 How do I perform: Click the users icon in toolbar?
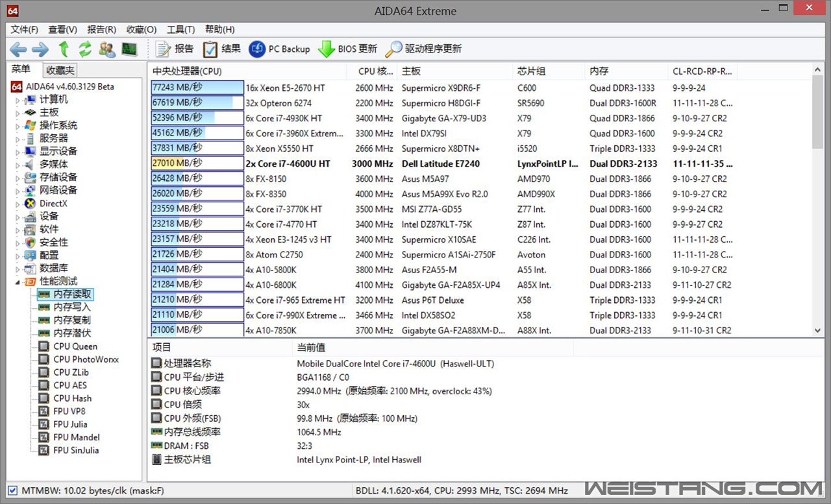point(107,49)
